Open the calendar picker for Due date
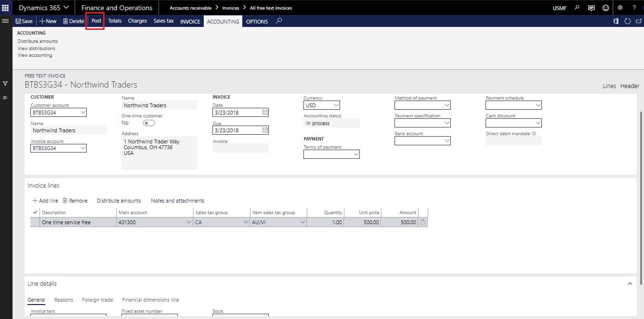Viewport: 644px width, 319px height. click(x=265, y=130)
